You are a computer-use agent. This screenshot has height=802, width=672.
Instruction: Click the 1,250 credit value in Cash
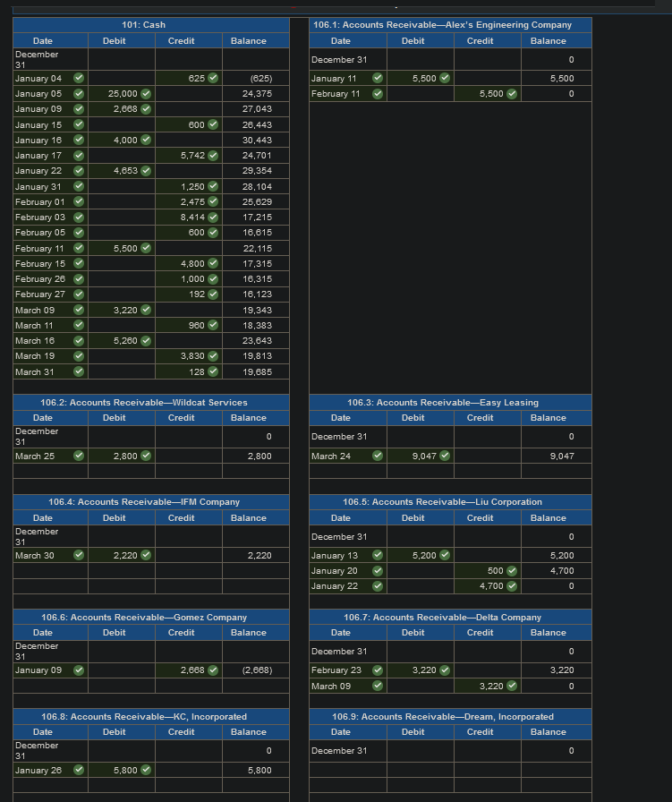point(192,187)
